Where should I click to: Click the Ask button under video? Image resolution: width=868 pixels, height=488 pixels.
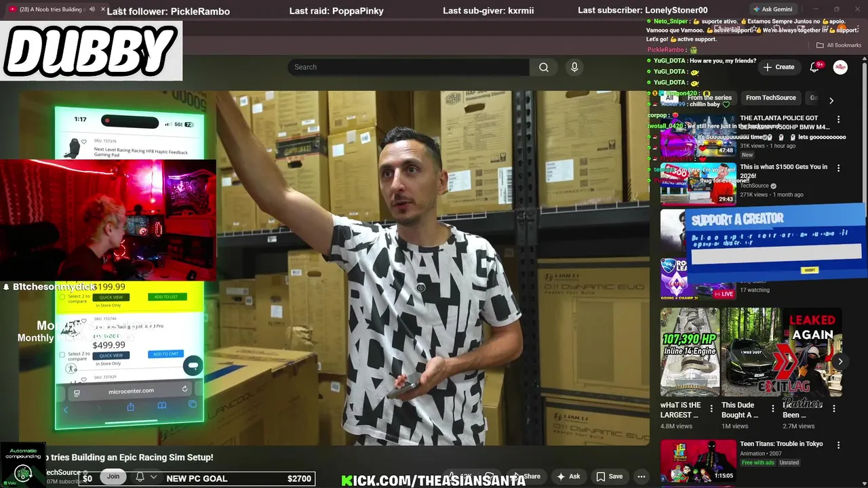pos(568,476)
